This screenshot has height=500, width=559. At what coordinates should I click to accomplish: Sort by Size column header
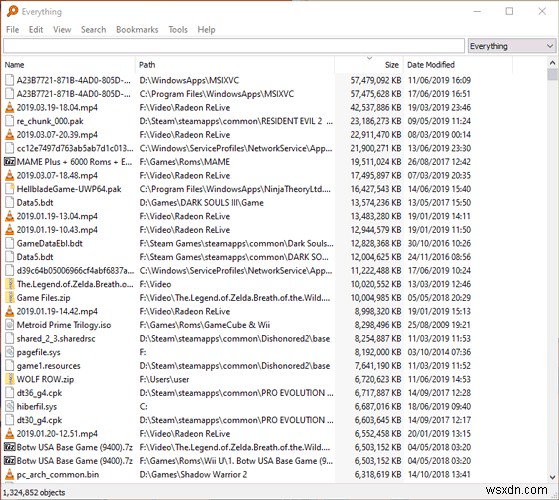[369, 65]
